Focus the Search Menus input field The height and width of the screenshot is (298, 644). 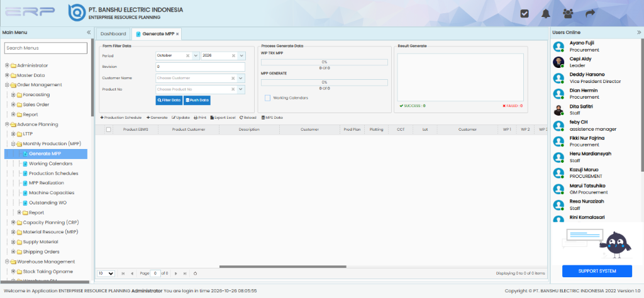46,48
